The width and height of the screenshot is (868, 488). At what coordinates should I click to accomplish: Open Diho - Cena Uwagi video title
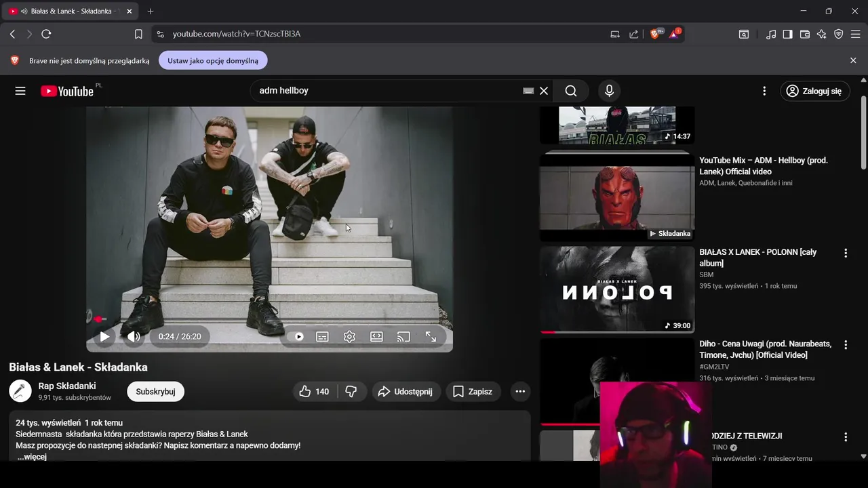tap(765, 350)
